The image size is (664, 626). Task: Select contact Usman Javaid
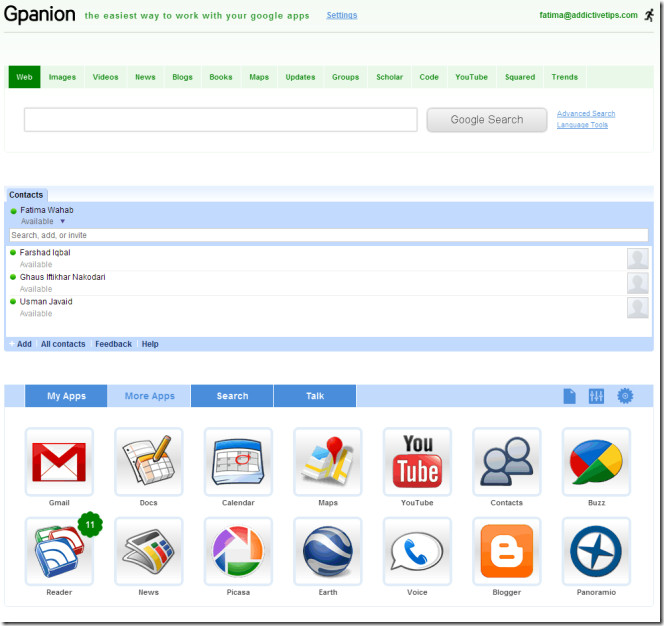pos(46,302)
